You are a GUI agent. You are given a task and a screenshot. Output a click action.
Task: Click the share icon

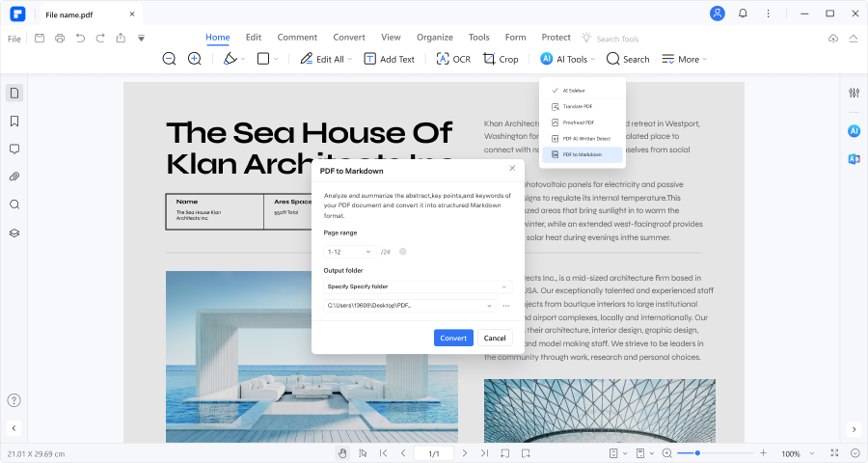coord(121,39)
